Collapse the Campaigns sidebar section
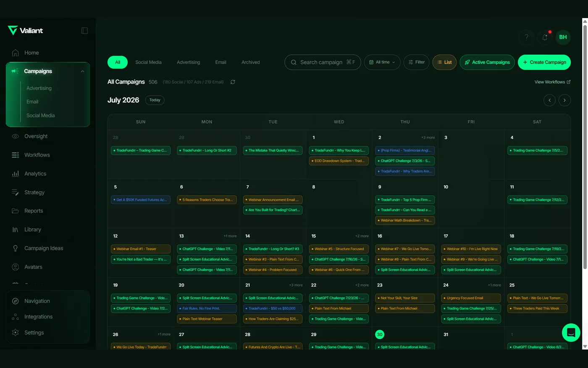 coord(82,71)
